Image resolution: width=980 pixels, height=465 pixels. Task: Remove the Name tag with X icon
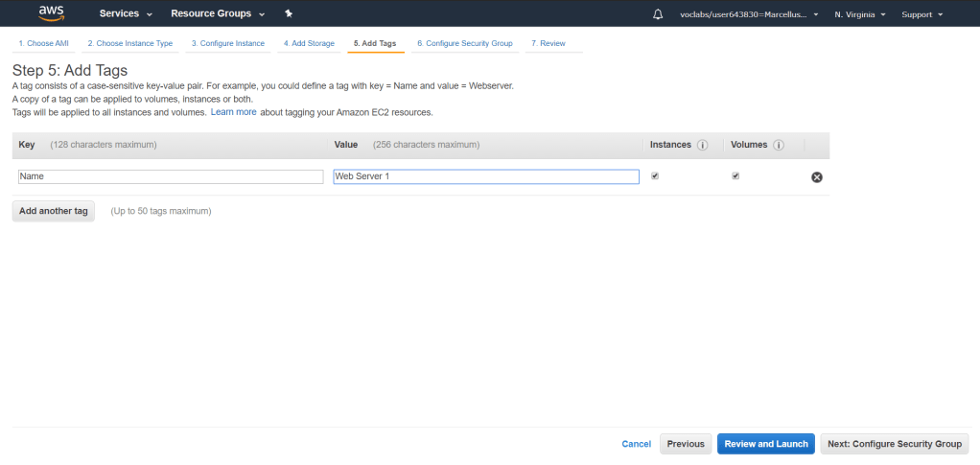(x=817, y=177)
